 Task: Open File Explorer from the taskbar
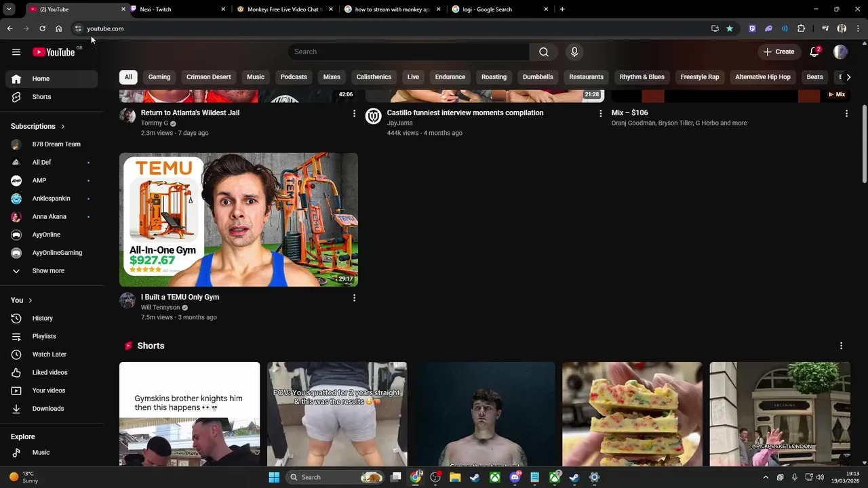click(x=455, y=477)
